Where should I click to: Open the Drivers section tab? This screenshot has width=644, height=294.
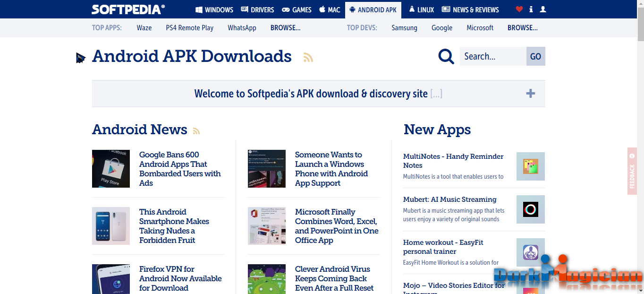tap(257, 9)
